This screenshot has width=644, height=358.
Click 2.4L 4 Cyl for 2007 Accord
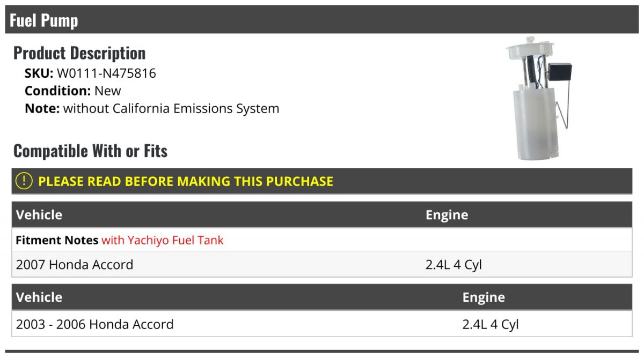click(454, 265)
